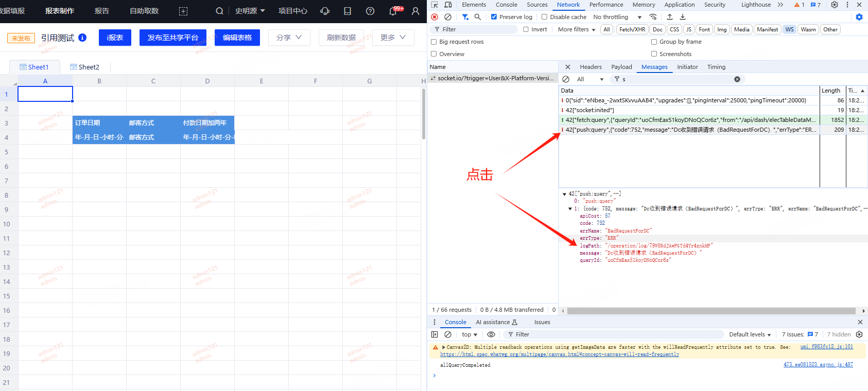The image size is (868, 391).
Task: Clear the network log beside the record button
Action: (x=448, y=17)
